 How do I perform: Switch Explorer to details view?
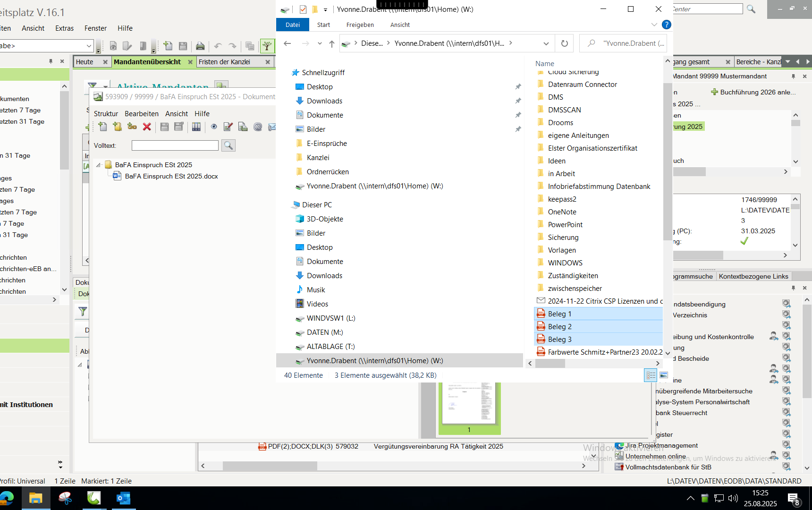click(651, 375)
